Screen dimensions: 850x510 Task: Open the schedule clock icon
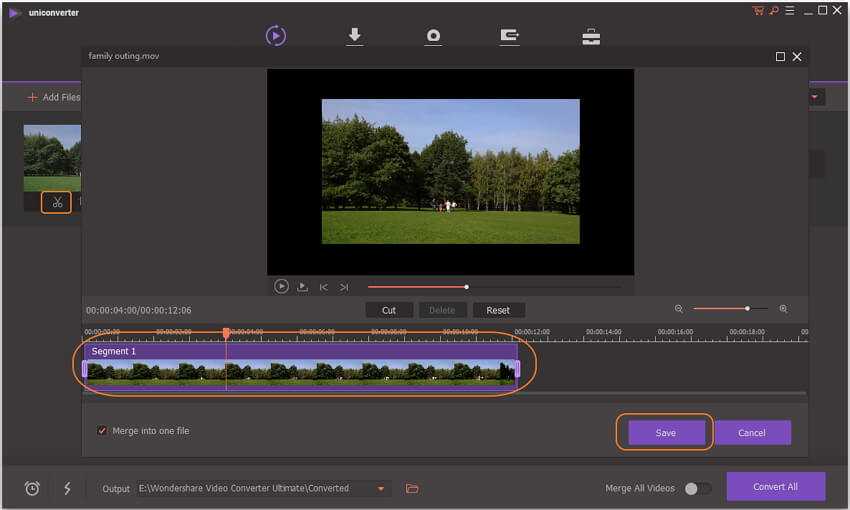pos(32,488)
